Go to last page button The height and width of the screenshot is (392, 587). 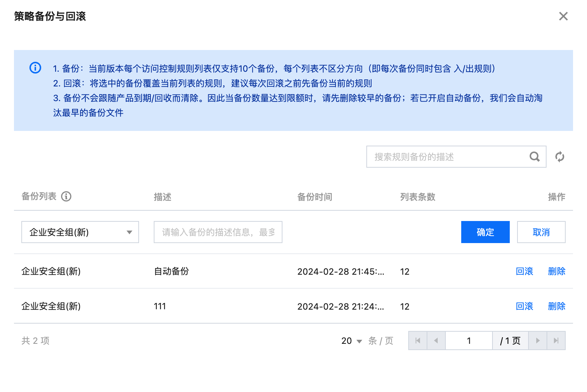coord(556,341)
